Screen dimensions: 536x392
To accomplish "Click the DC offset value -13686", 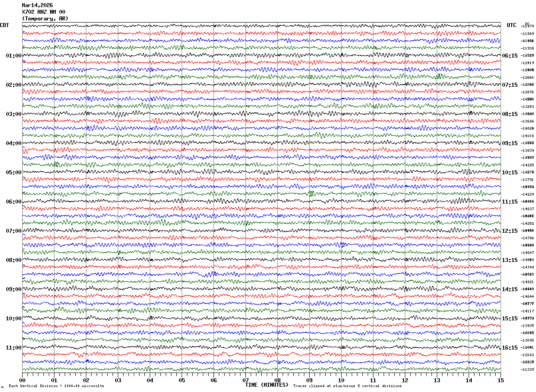I will (x=527, y=121).
